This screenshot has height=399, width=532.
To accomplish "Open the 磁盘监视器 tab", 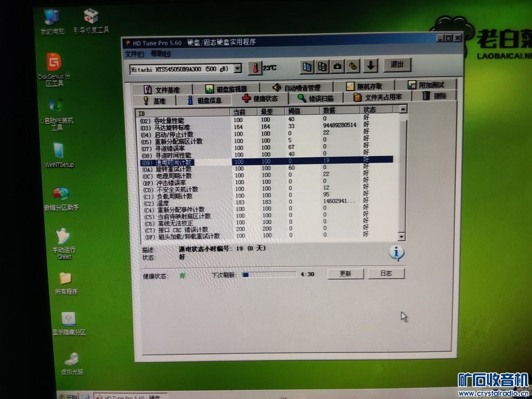I will (x=226, y=89).
